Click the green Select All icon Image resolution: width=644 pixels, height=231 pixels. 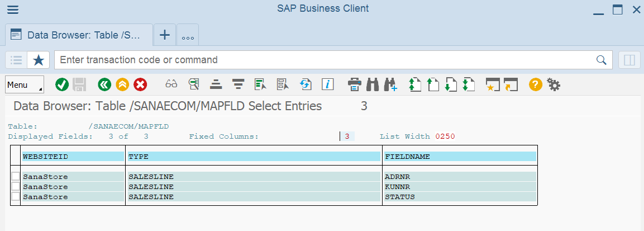pos(260,84)
